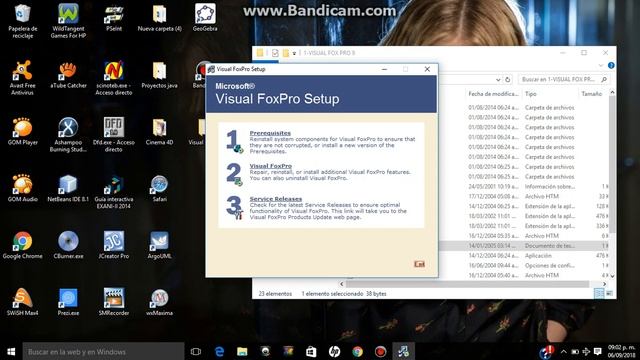Open Google Chrome desktop shortcut
The image size is (640, 360).
(x=22, y=246)
